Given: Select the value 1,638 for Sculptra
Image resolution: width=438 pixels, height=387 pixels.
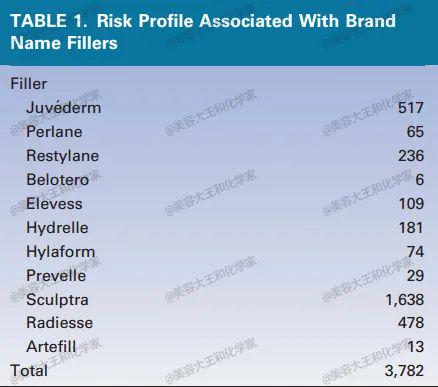Looking at the screenshot, I should 405,300.
